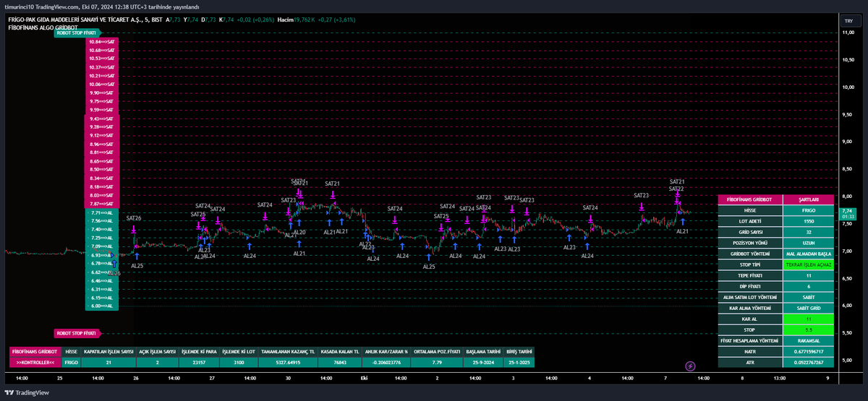Select the 7.87==>SAT grid level
868x401 pixels.
[102, 204]
